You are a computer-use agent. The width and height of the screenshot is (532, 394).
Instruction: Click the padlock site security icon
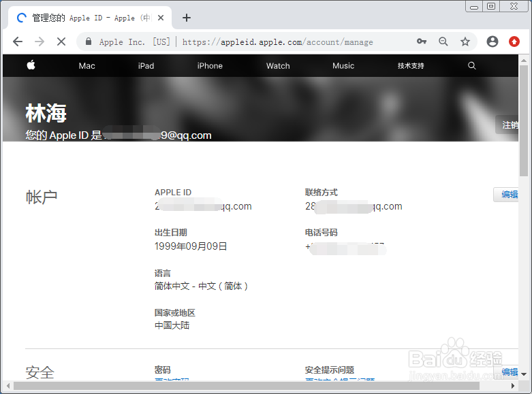pos(89,42)
